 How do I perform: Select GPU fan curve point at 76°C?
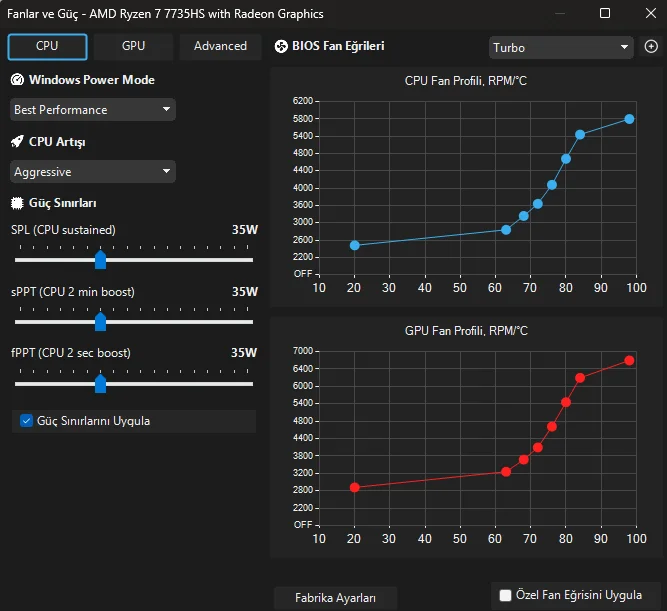[x=552, y=426]
